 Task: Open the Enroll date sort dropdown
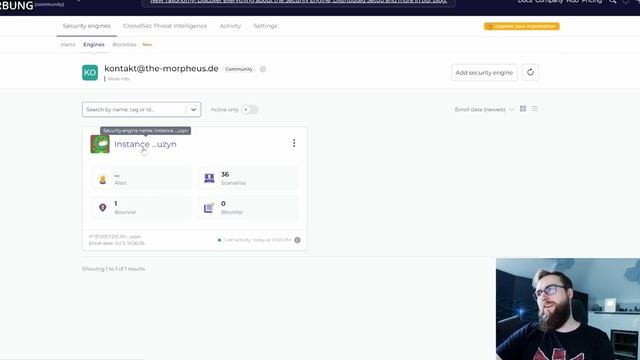pyautogui.click(x=484, y=109)
